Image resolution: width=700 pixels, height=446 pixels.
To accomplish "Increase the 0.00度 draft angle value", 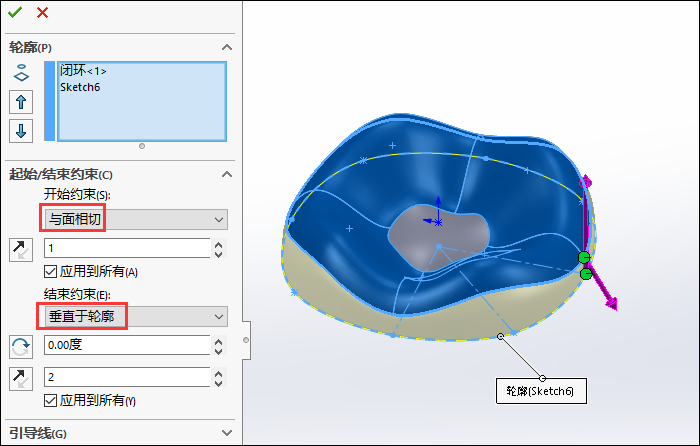I will (x=218, y=341).
